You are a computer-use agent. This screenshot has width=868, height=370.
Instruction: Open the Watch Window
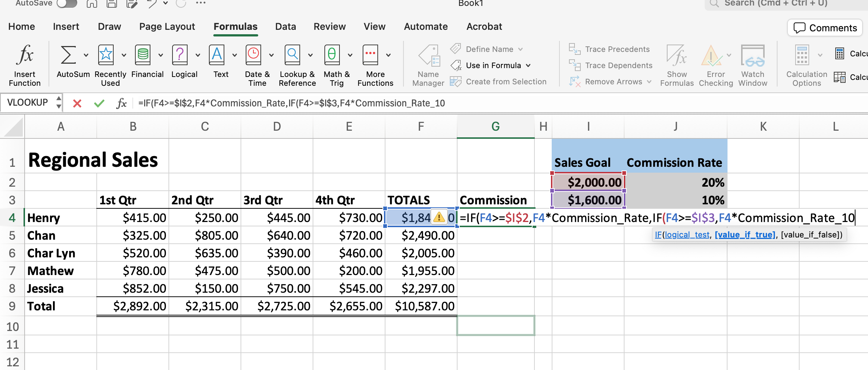(x=753, y=66)
